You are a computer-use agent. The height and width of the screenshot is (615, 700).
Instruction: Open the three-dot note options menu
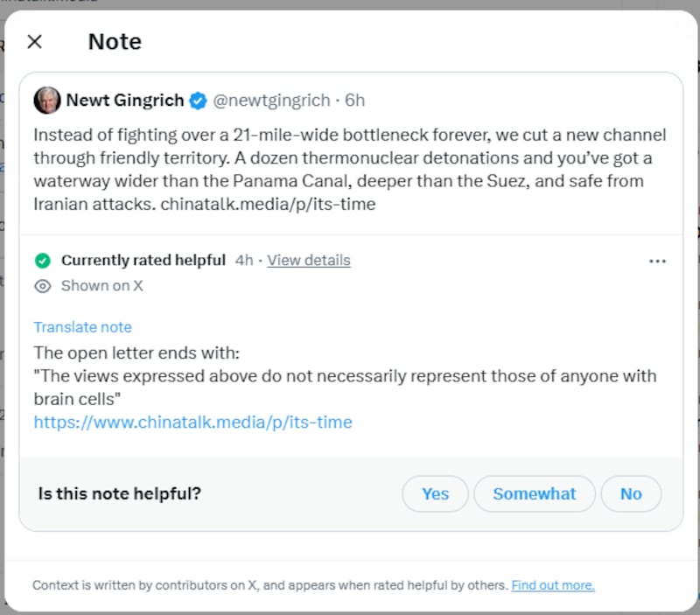658,260
